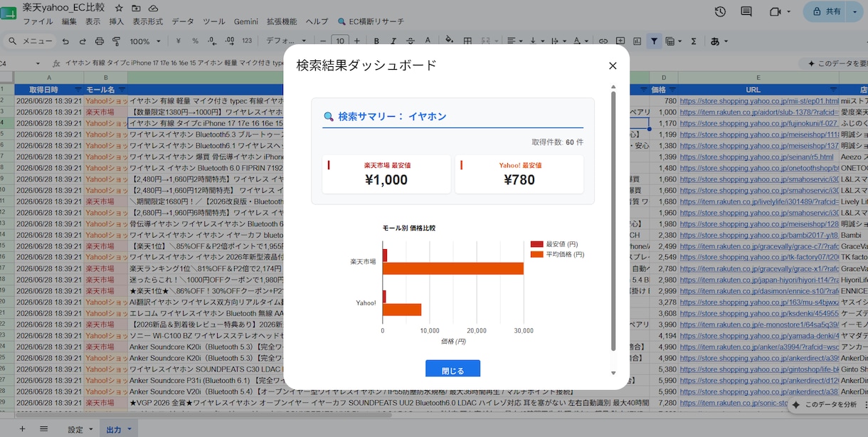Viewport: 868px width, 437px height.
Task: Open filter on モール名 column header
Action: coord(121,90)
